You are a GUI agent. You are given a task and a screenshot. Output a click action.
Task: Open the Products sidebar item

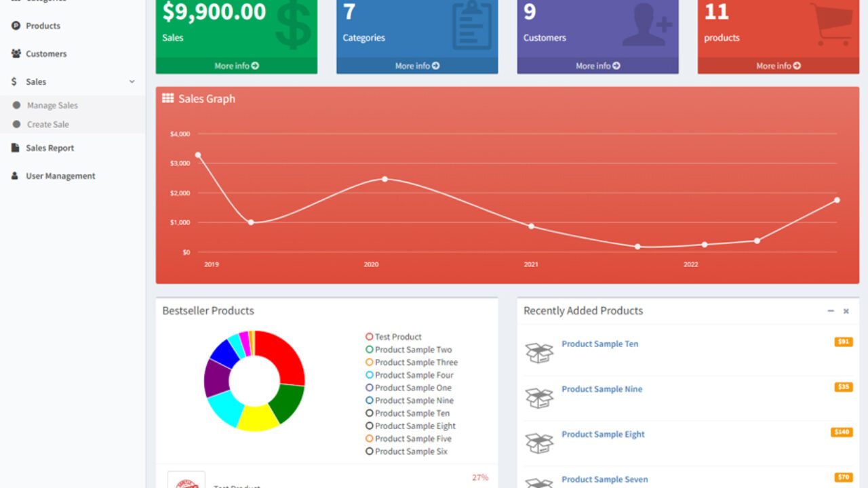(x=43, y=26)
